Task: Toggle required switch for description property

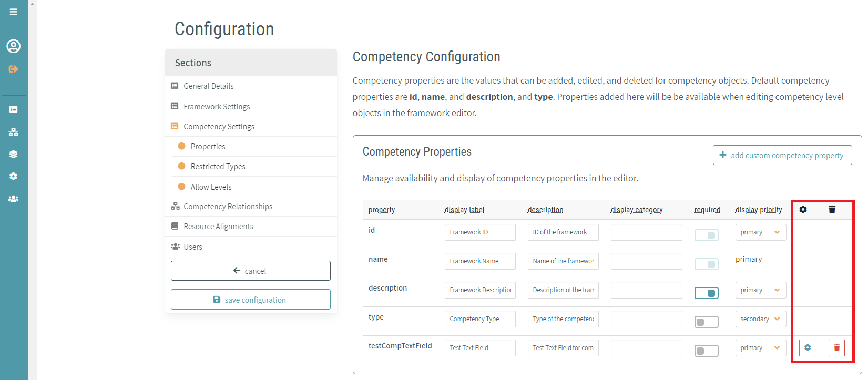Action: pos(706,293)
